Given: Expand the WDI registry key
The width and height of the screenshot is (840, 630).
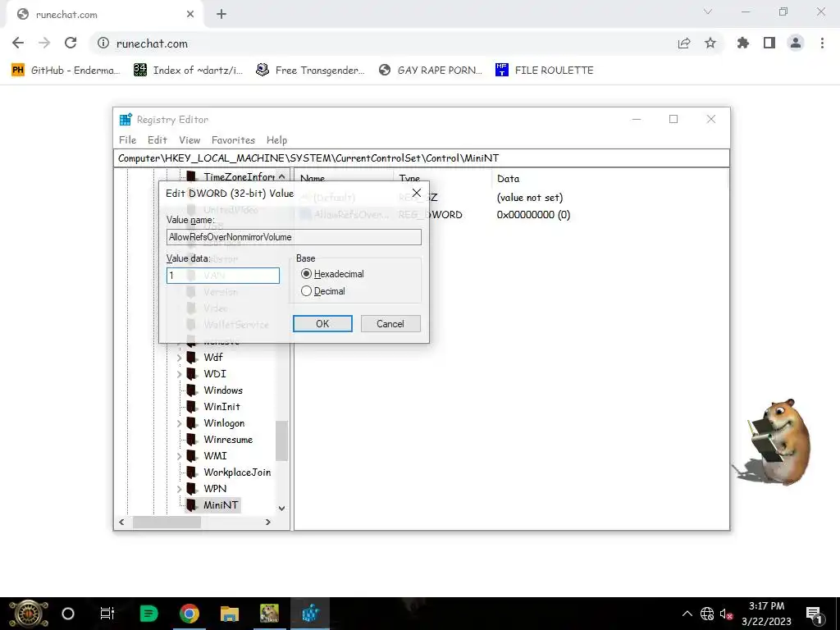Looking at the screenshot, I should (180, 374).
